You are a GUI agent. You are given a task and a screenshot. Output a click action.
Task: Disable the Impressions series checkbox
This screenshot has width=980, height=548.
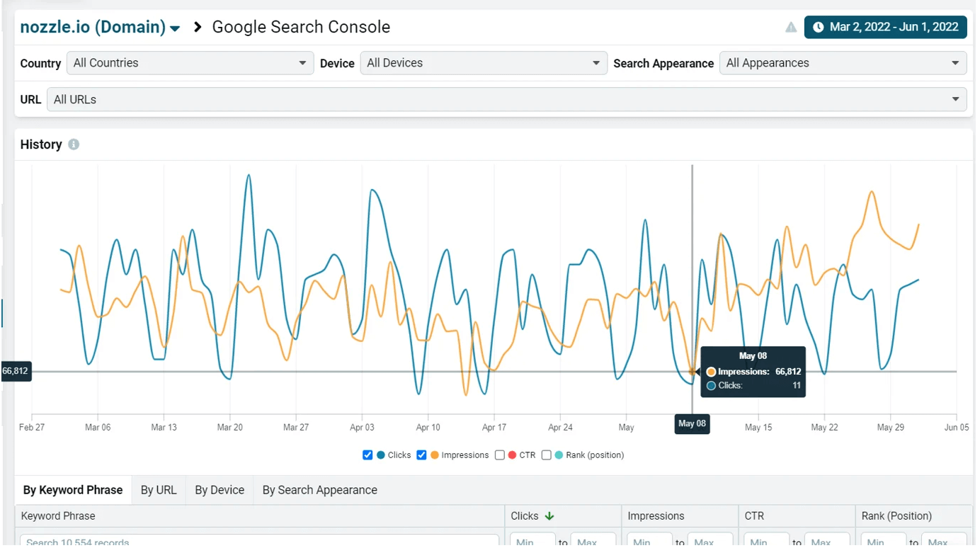[x=421, y=455]
